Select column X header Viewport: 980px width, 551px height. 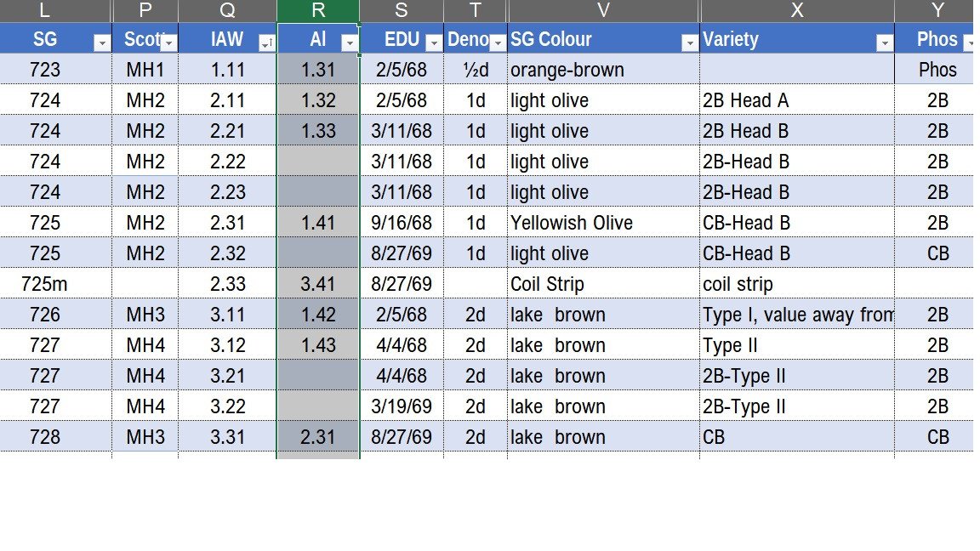point(796,11)
